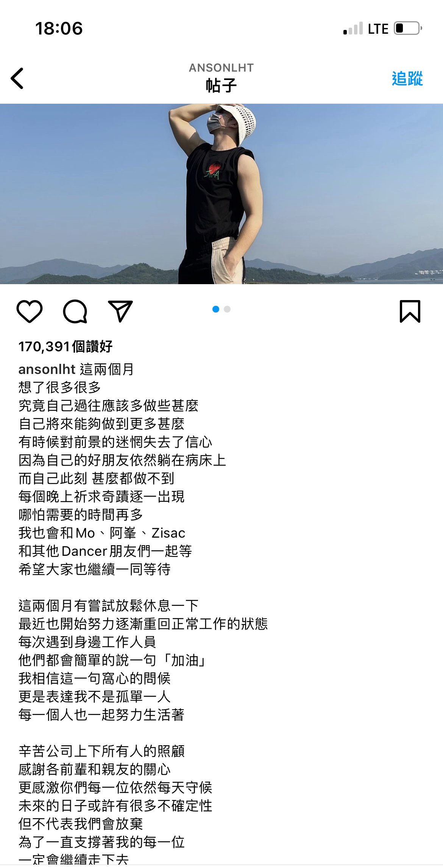The width and height of the screenshot is (443, 868).
Task: Save the post with the bookmark icon
Action: [410, 311]
